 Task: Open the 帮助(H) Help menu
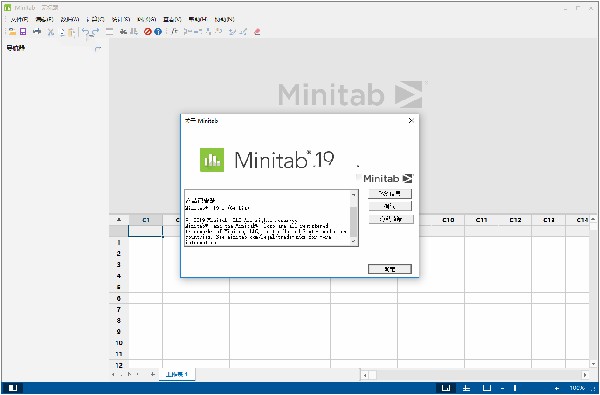198,19
